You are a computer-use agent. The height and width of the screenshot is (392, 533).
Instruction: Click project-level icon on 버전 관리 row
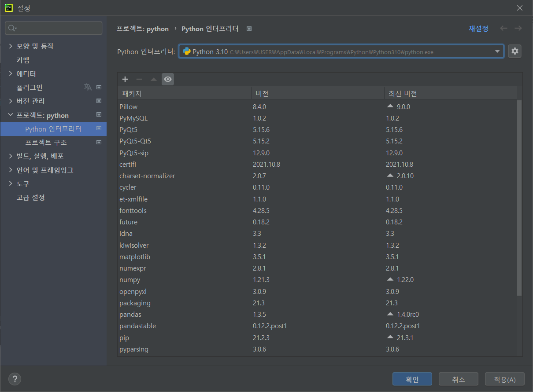pos(99,101)
